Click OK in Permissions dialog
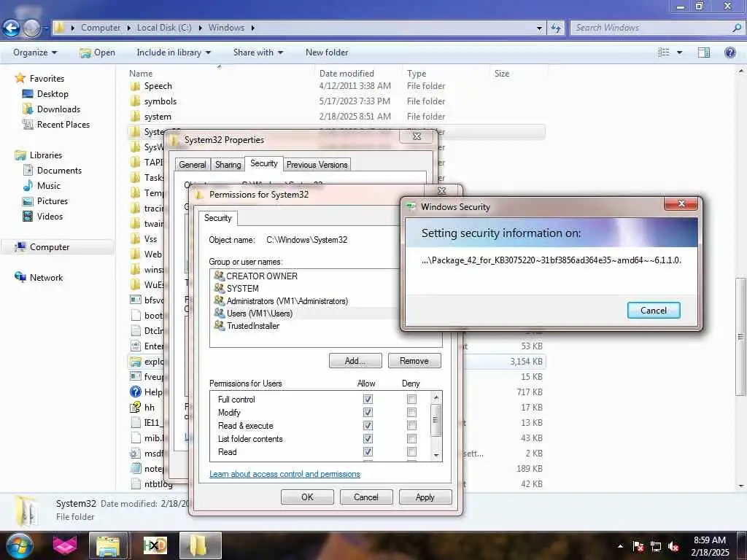This screenshot has height=560, width=747. coord(307,497)
